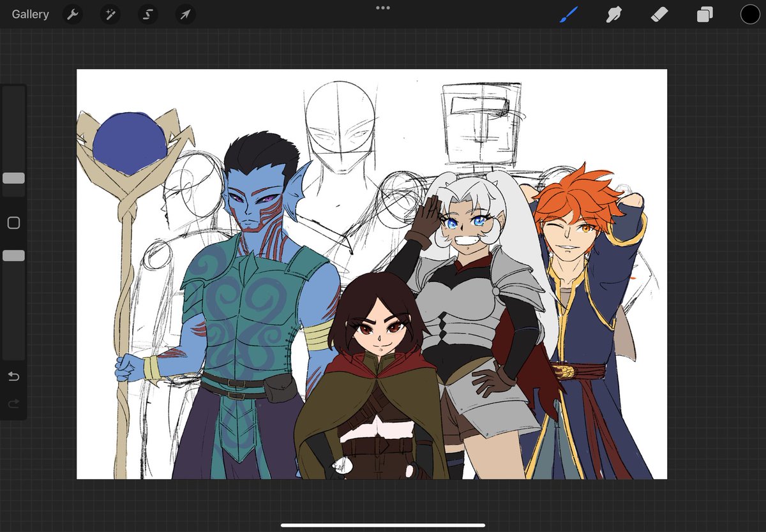Screen dimensions: 766x532
Task: Open the Actions wrench menu
Action: tap(73, 14)
